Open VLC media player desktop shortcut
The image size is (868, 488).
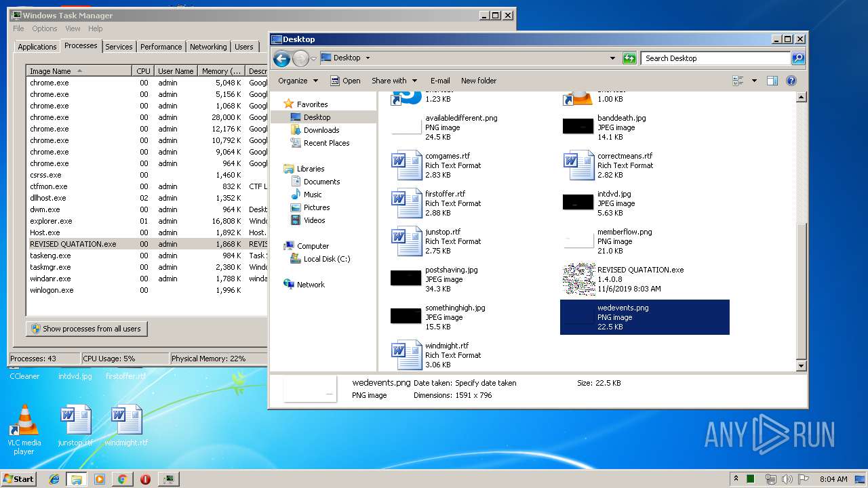click(24, 429)
